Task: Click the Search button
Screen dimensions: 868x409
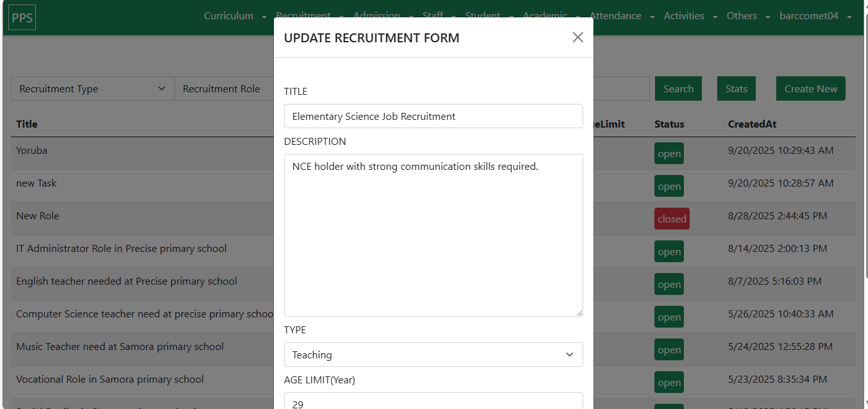Action: 678,89
